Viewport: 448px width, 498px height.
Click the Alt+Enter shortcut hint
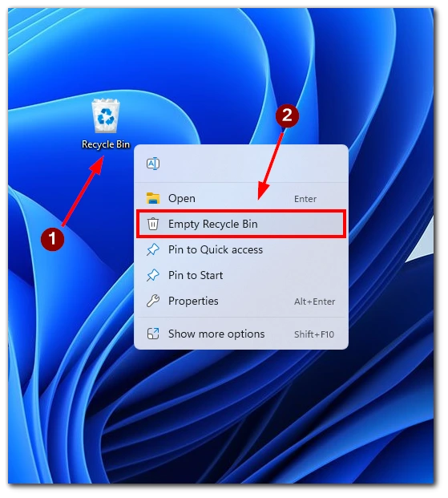[315, 302]
